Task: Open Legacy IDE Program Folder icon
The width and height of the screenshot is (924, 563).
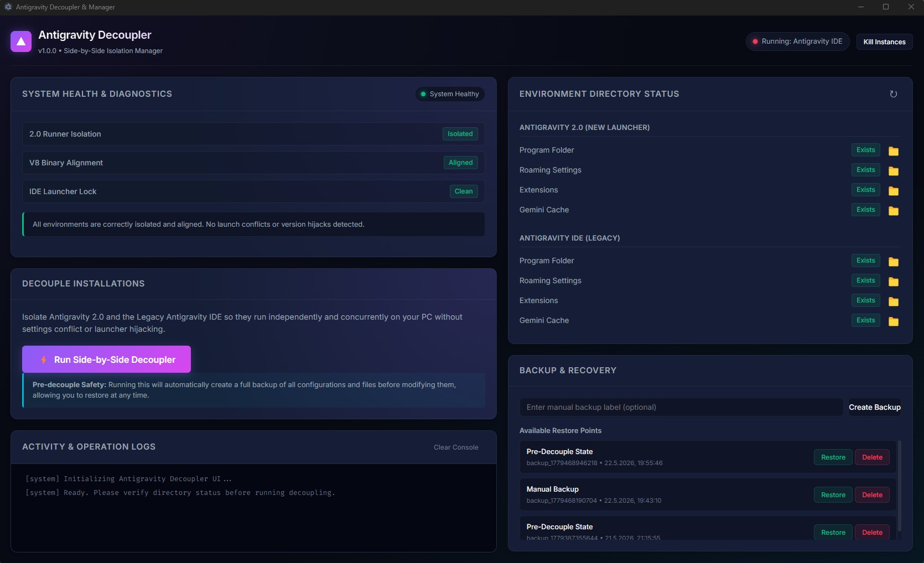Action: 893,261
